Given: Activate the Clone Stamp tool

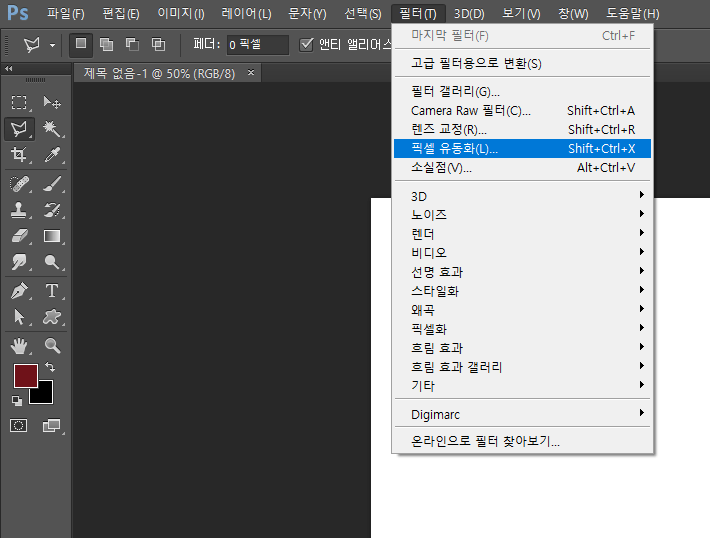Looking at the screenshot, I should pyautogui.click(x=19, y=210).
